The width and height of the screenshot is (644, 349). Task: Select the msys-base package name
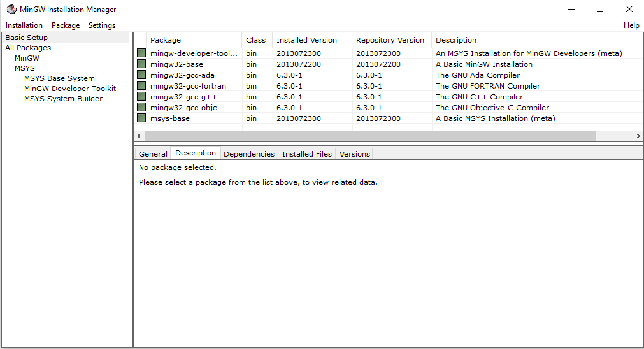pos(170,118)
